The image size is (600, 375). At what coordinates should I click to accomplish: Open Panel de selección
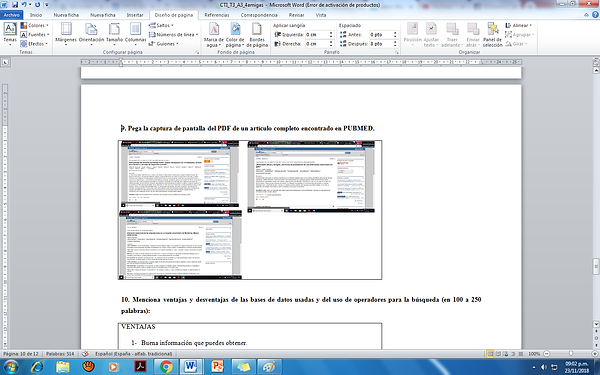click(x=492, y=34)
